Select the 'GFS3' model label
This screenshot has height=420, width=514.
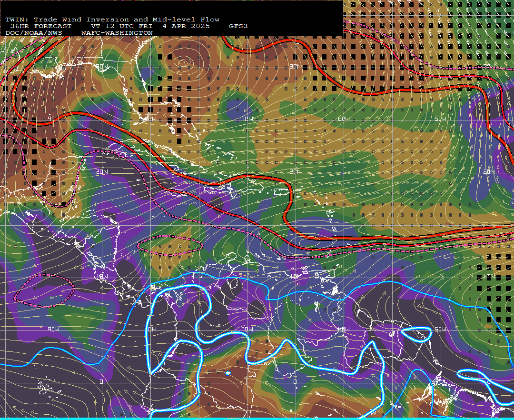click(238, 26)
